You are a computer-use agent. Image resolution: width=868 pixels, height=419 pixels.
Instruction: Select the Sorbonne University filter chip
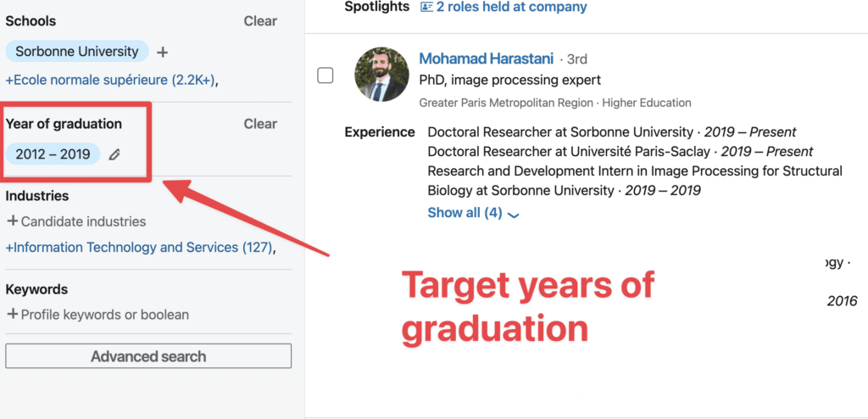[x=77, y=52]
